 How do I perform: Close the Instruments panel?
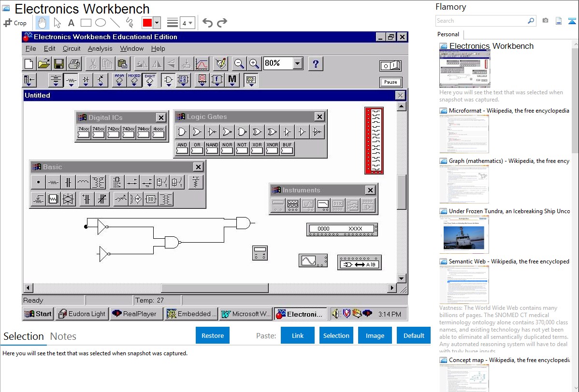click(x=370, y=190)
